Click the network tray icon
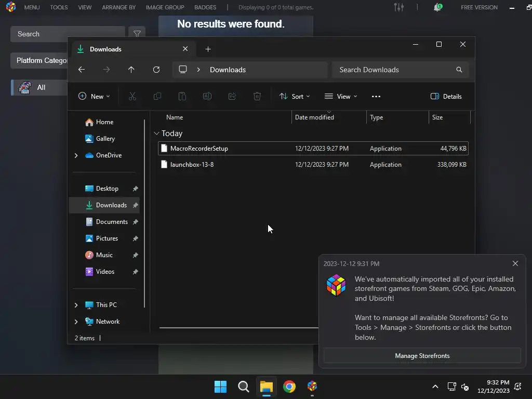This screenshot has height=399, width=532. 452,387
